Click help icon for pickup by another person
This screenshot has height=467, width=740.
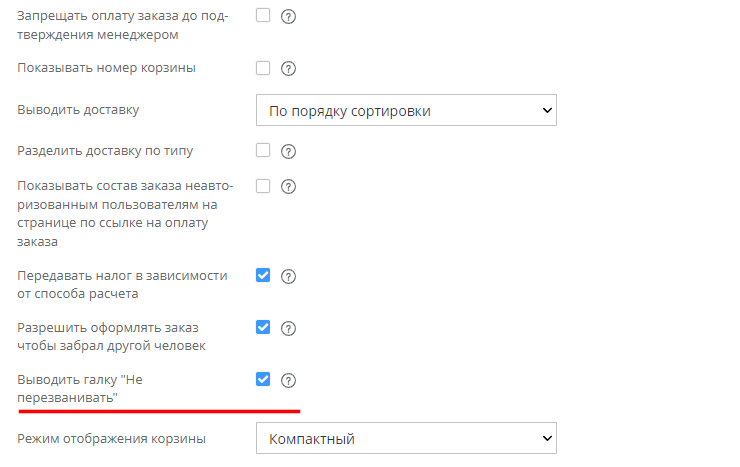[x=289, y=329]
